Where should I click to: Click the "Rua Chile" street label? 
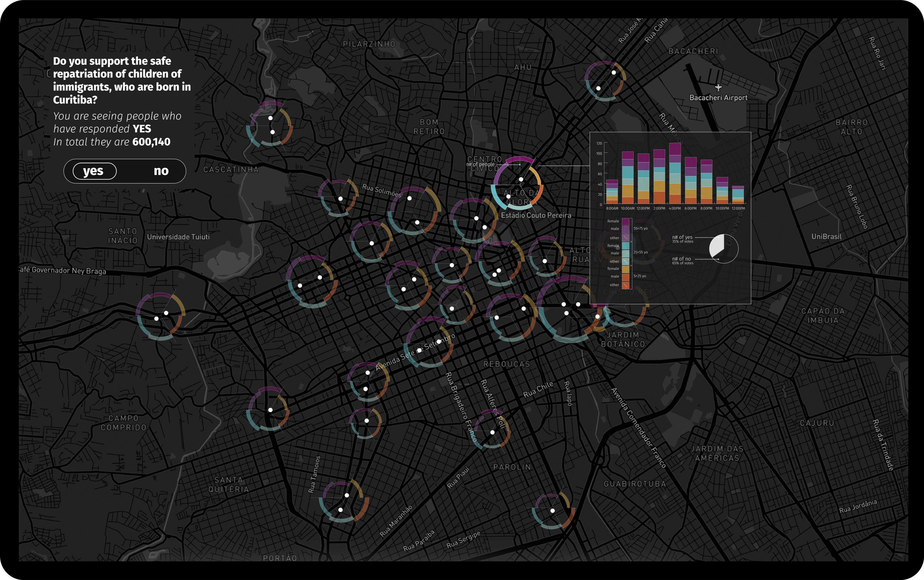539,389
